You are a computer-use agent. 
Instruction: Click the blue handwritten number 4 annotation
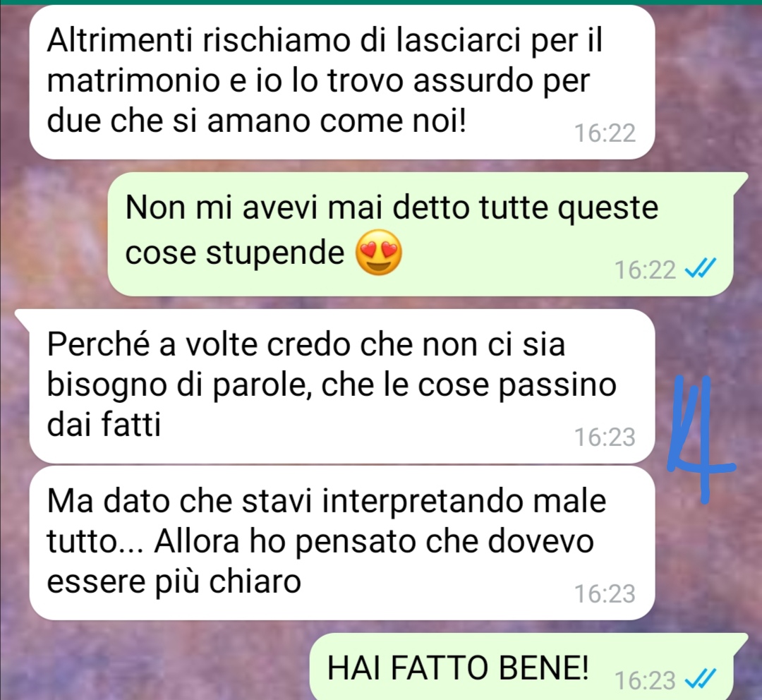pos(700,437)
